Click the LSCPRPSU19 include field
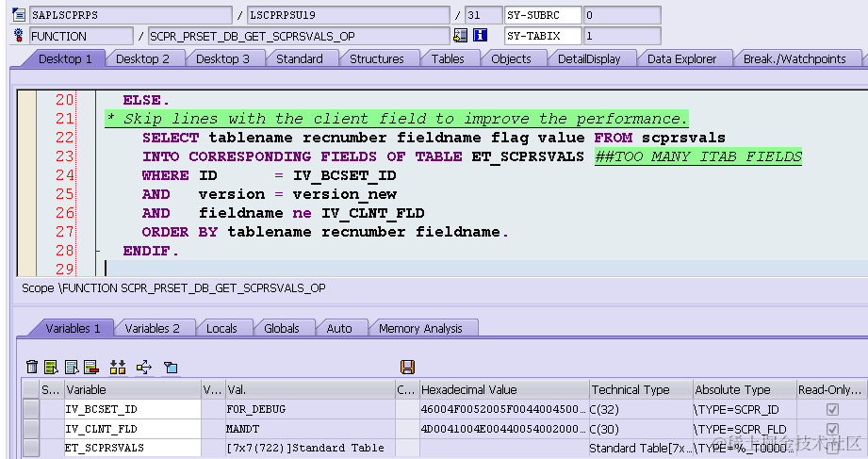Viewport: 868px width, 459px height. coord(348,15)
